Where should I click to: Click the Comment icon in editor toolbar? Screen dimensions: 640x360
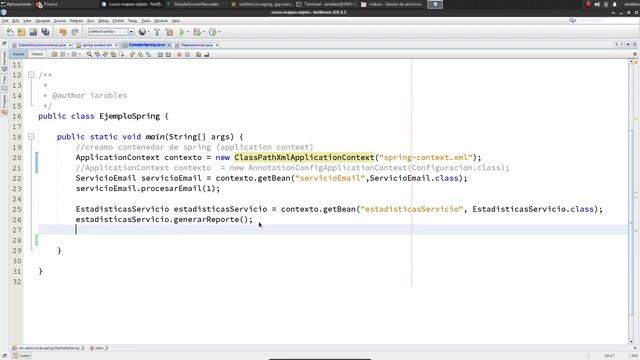(198, 54)
